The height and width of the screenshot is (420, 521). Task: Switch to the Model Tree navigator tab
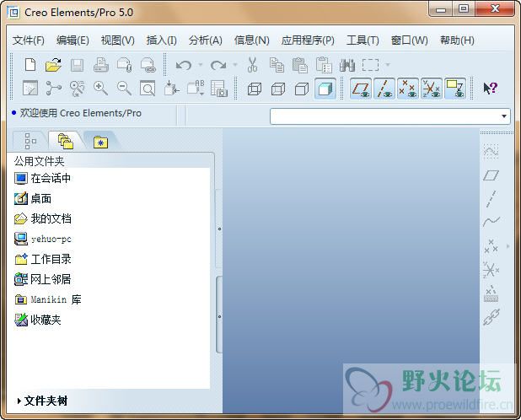[30, 141]
